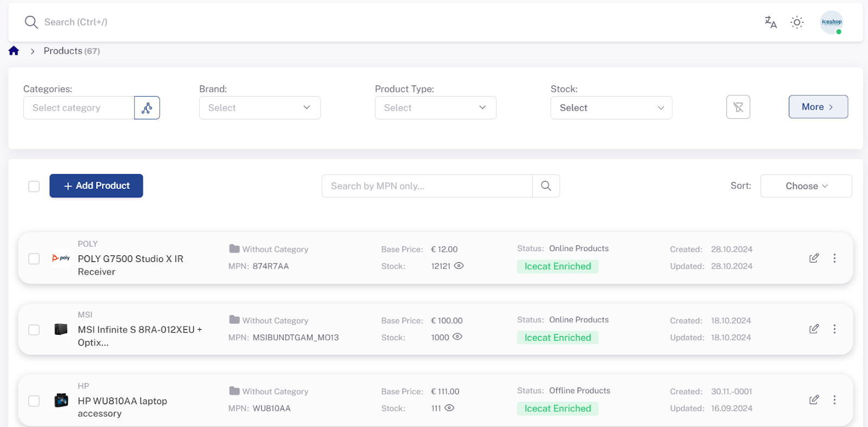Open the Brand dropdown
868x427 pixels.
[260, 108]
